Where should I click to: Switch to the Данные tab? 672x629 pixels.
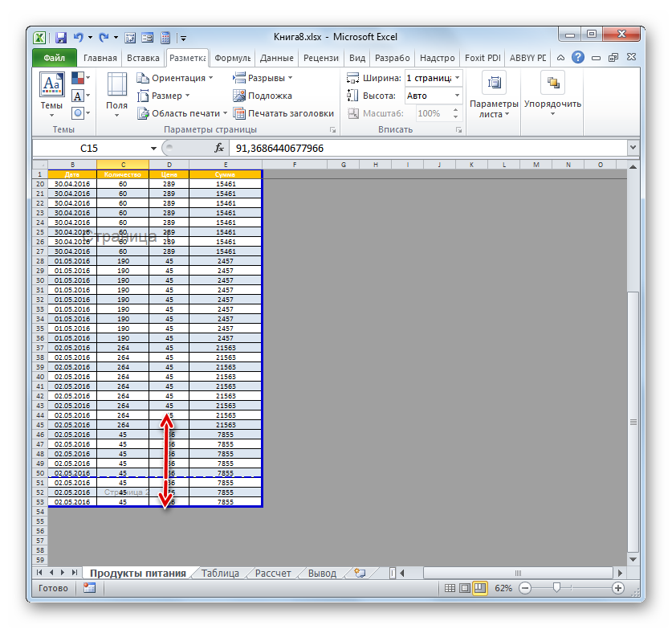coord(276,58)
